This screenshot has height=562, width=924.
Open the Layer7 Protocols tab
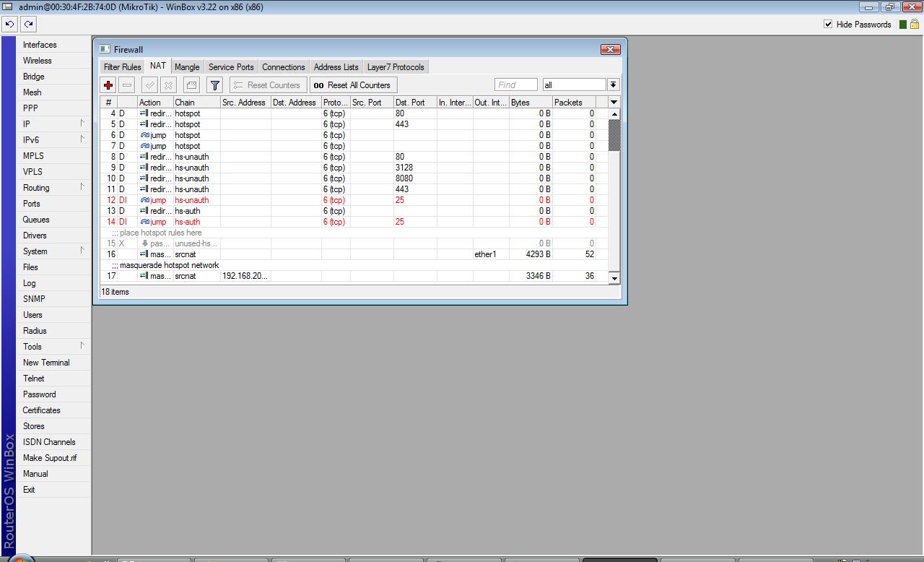tap(396, 67)
